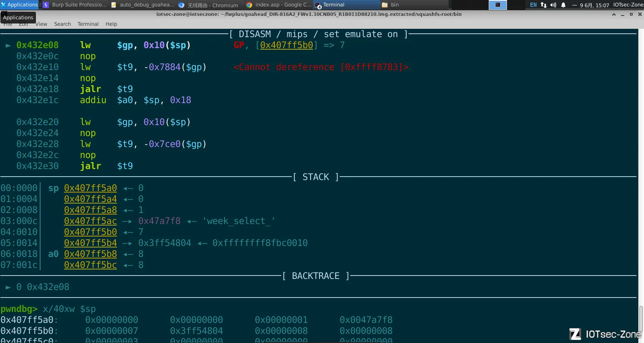Click backtrace frame 0 0x432e08
Screen dimensions: 644x343
click(x=43, y=287)
